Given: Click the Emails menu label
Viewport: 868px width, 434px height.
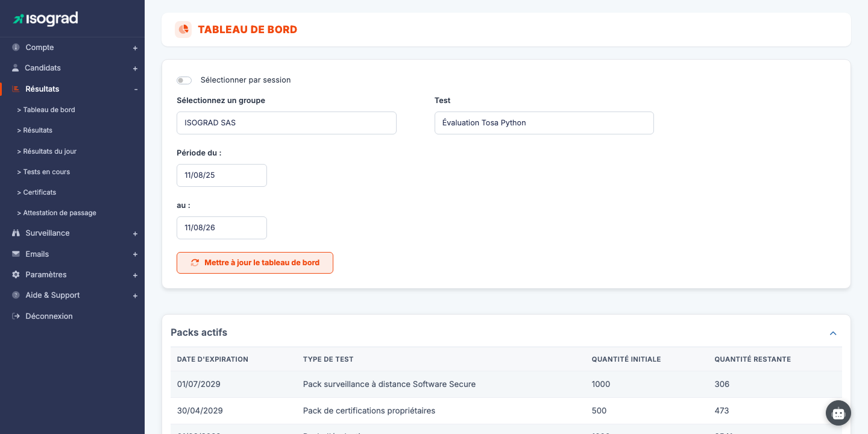Looking at the screenshot, I should (37, 254).
